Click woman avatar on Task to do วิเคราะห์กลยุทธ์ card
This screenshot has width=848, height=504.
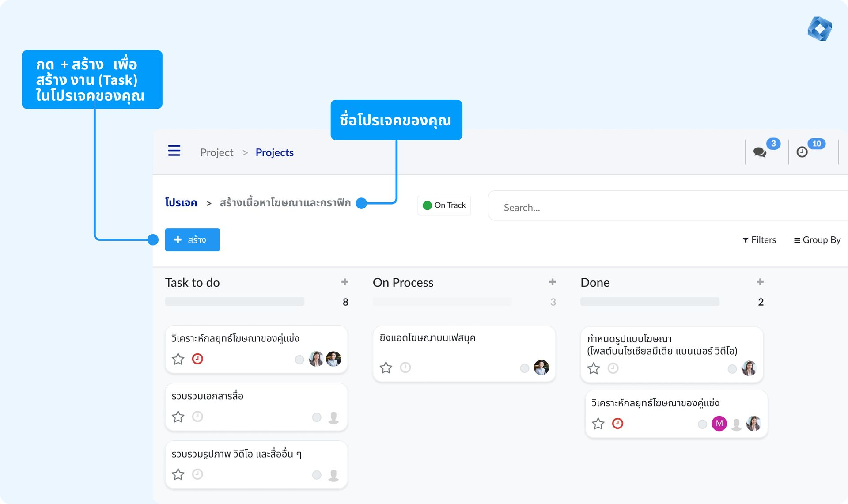pos(316,359)
